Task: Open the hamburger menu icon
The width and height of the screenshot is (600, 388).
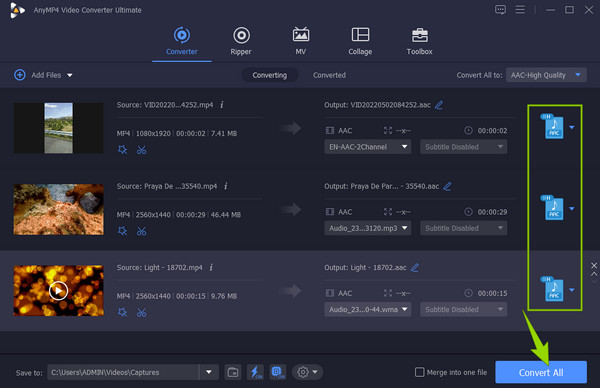Action: pyautogui.click(x=520, y=10)
